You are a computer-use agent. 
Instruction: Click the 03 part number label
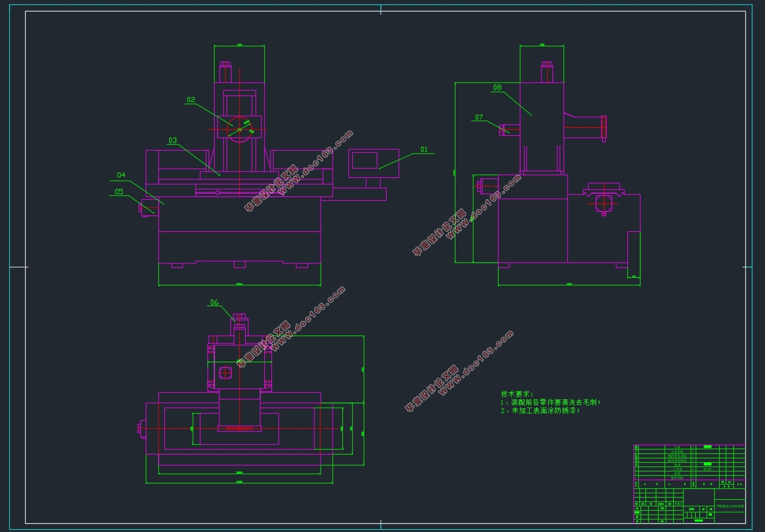(x=173, y=140)
